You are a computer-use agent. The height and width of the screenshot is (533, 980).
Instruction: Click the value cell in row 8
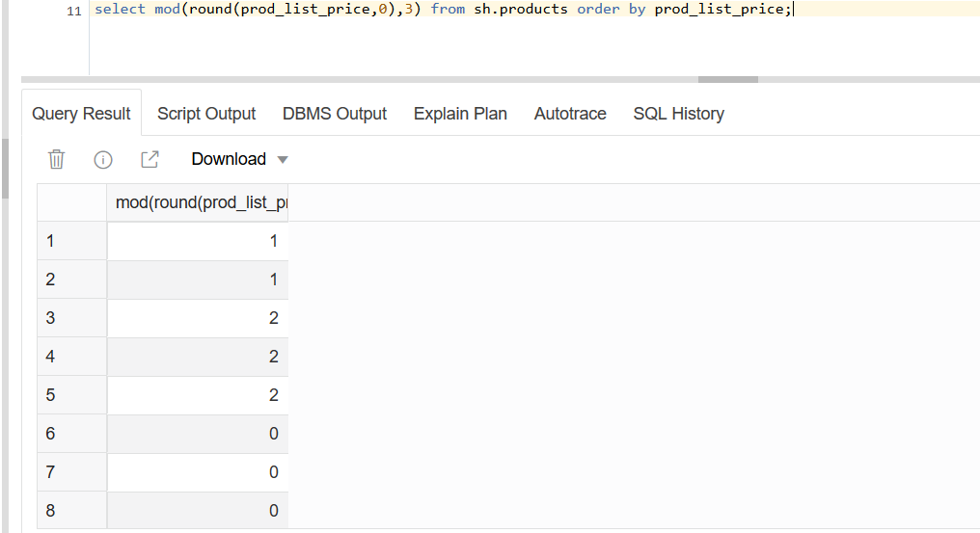coord(198,511)
